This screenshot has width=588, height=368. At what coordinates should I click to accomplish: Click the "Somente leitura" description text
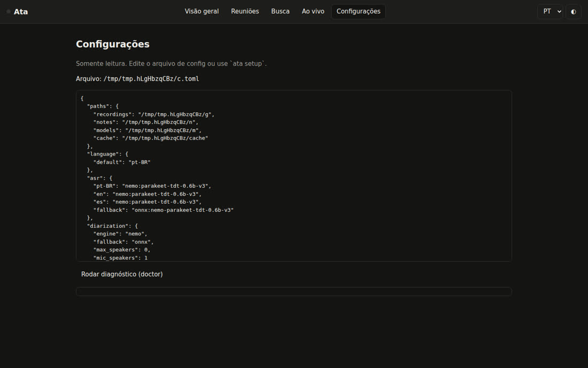click(171, 64)
